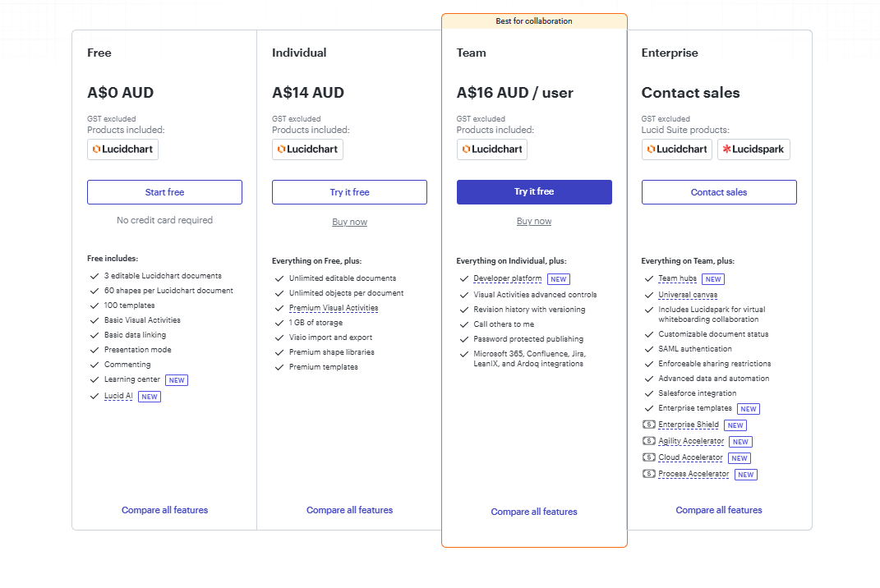Click Try it free in Individual plan
The width and height of the screenshot is (880, 588).
tap(349, 192)
